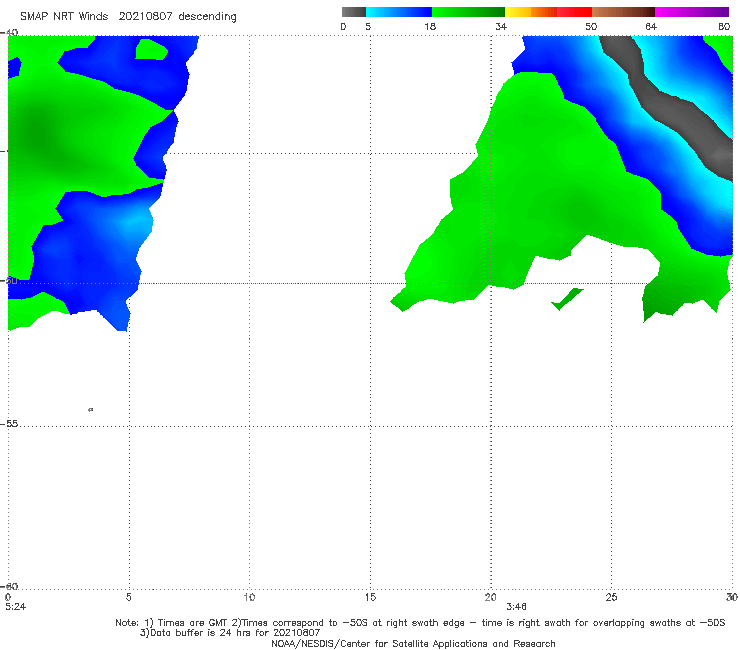The image size is (740, 650).
Task: Click the magenta-purple color bar segment past 64
Action: pyautogui.click(x=692, y=12)
